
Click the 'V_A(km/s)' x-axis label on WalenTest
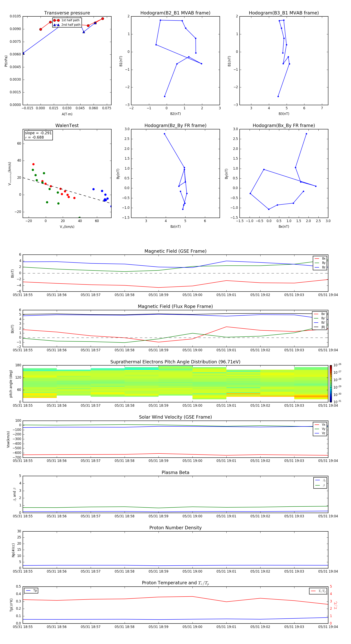[x=67, y=227]
